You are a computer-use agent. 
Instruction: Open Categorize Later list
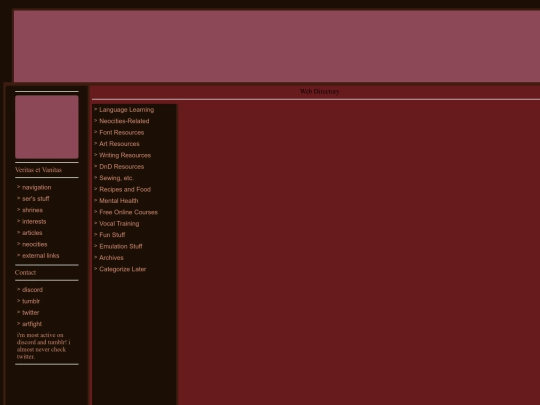click(x=123, y=269)
